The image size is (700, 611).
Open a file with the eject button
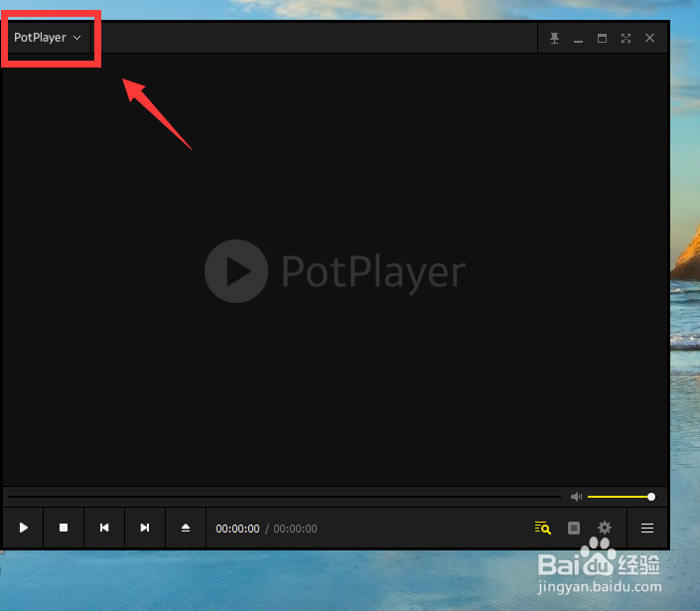pyautogui.click(x=186, y=528)
